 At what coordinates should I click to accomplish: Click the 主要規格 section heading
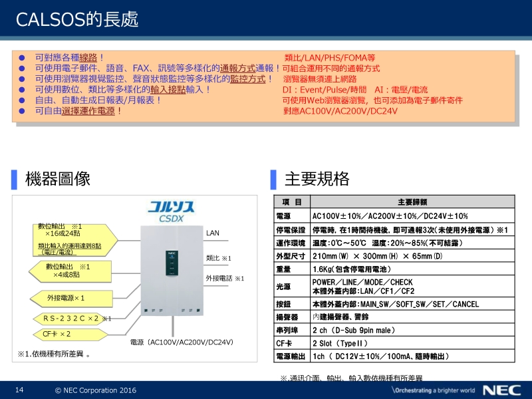(317, 179)
